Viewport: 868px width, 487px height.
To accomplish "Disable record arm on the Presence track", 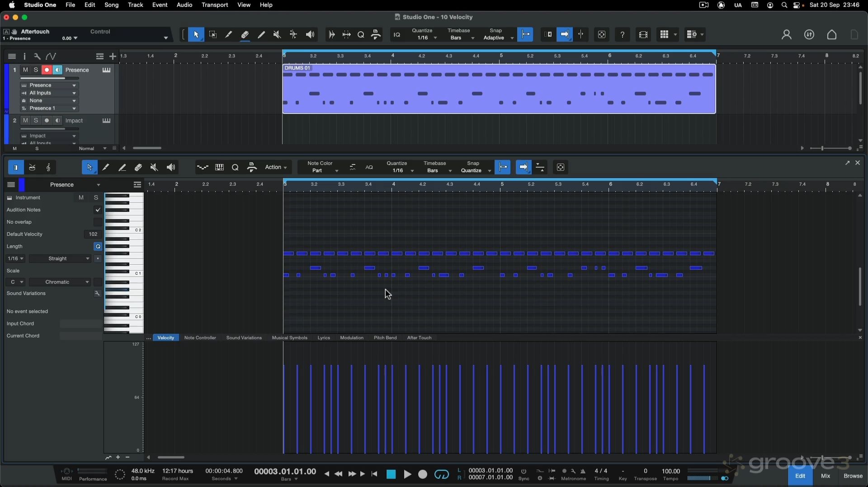I will (47, 70).
